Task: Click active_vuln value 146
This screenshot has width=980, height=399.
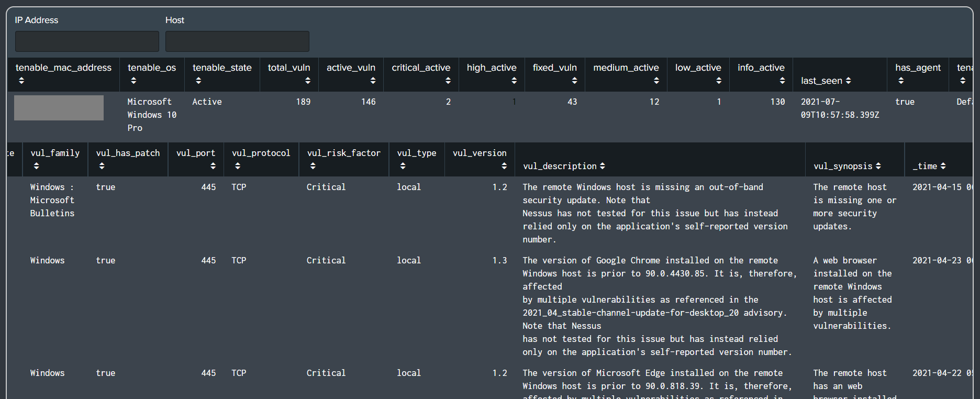Action: coord(369,102)
